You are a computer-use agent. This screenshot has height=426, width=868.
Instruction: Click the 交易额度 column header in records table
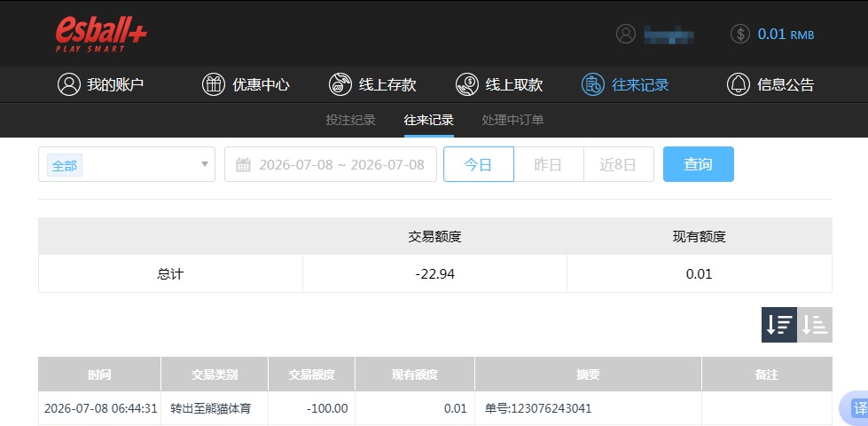[x=312, y=375]
